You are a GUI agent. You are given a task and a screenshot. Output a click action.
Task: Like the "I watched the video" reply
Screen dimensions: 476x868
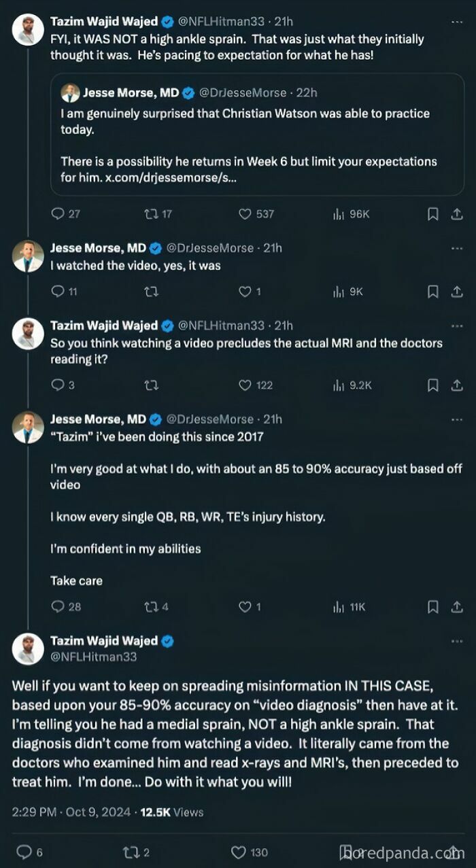tap(243, 292)
